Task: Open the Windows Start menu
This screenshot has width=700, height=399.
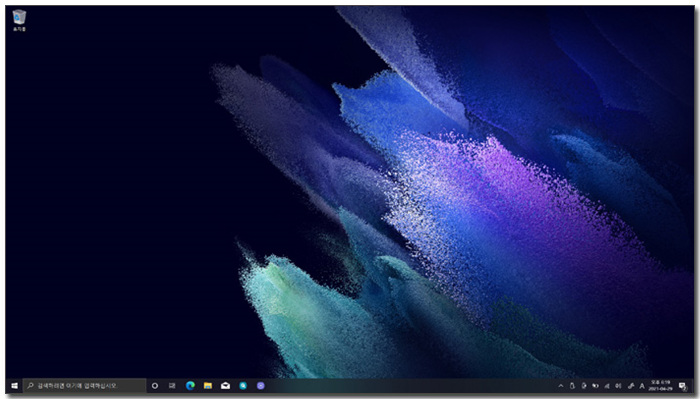Action: [14, 386]
